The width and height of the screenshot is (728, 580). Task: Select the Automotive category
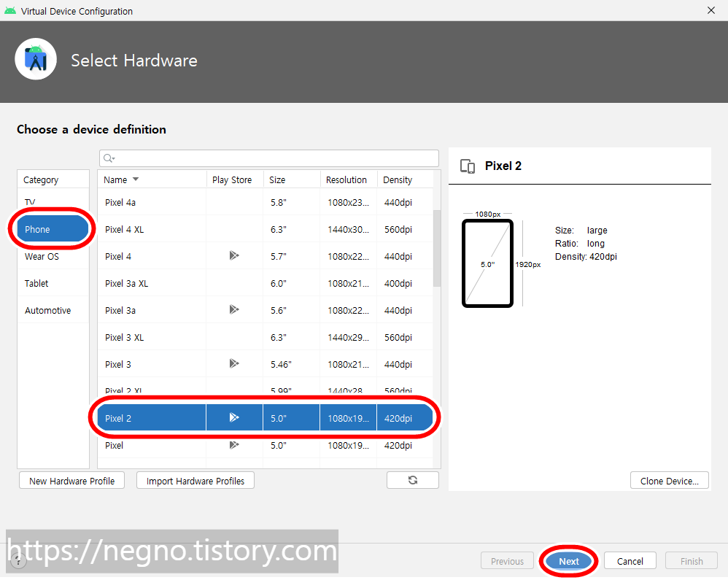click(53, 310)
